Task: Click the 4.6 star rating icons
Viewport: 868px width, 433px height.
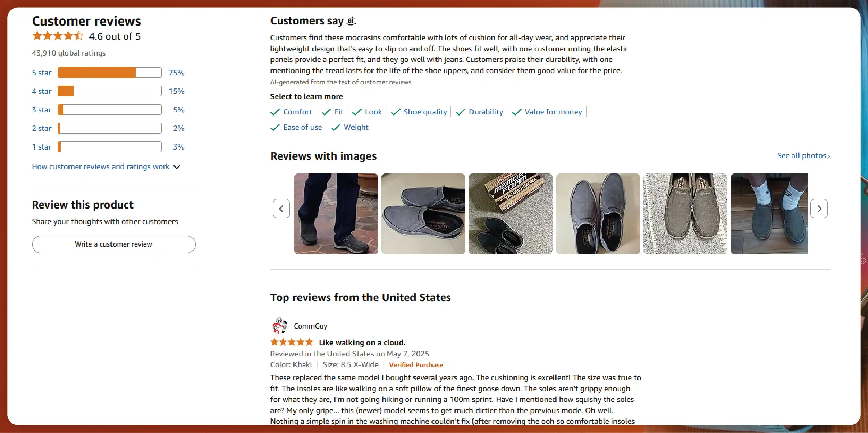Action: [x=58, y=36]
